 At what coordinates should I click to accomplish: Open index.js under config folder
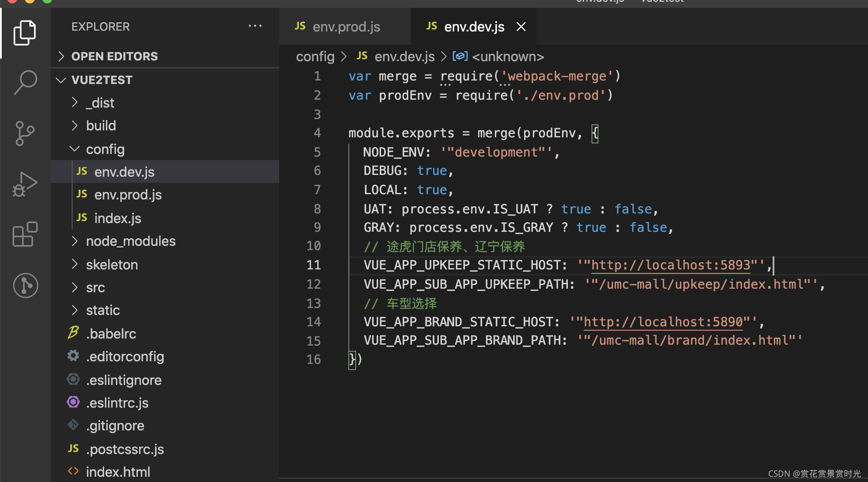118,218
